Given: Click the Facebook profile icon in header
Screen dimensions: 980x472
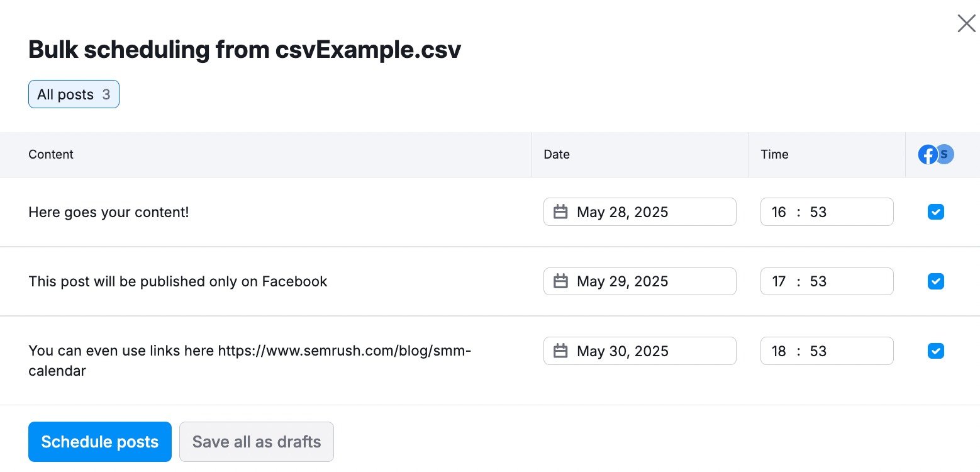Looking at the screenshot, I should click(927, 155).
